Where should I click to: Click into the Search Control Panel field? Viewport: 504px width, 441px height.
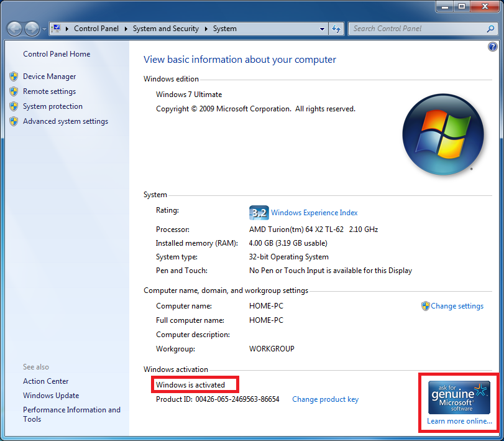[x=416, y=29]
